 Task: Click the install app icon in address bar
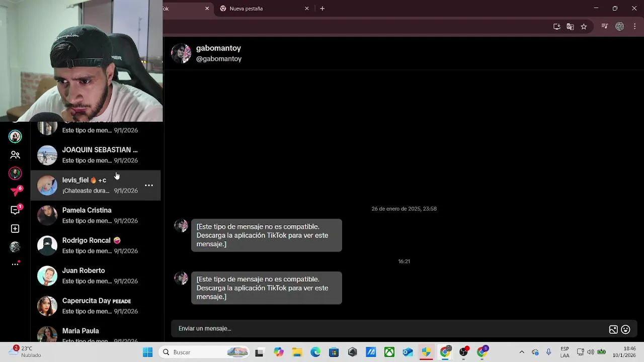point(557,27)
